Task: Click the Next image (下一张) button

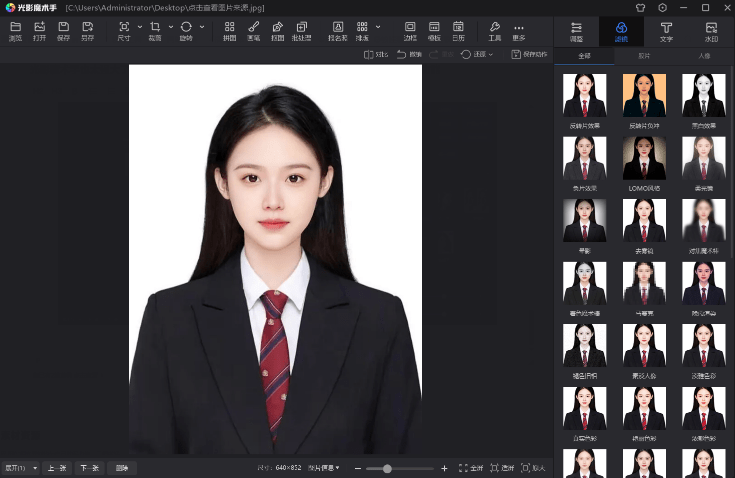Action: (x=90, y=468)
